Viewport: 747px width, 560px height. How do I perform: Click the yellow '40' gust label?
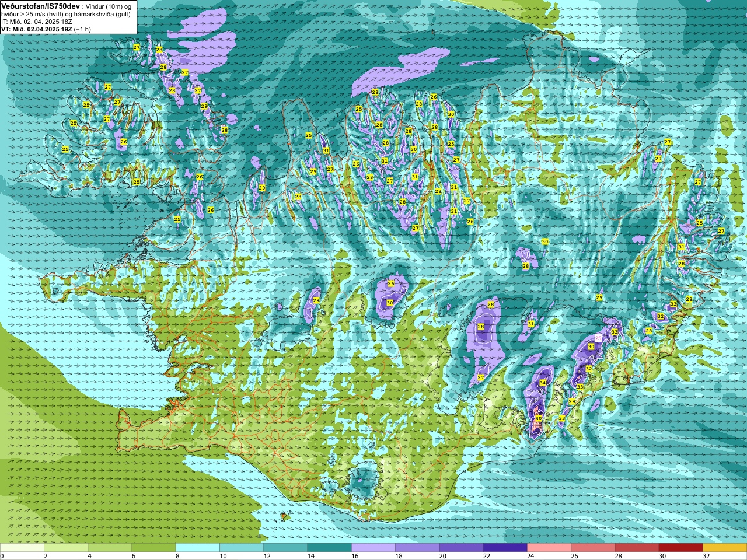point(539,418)
